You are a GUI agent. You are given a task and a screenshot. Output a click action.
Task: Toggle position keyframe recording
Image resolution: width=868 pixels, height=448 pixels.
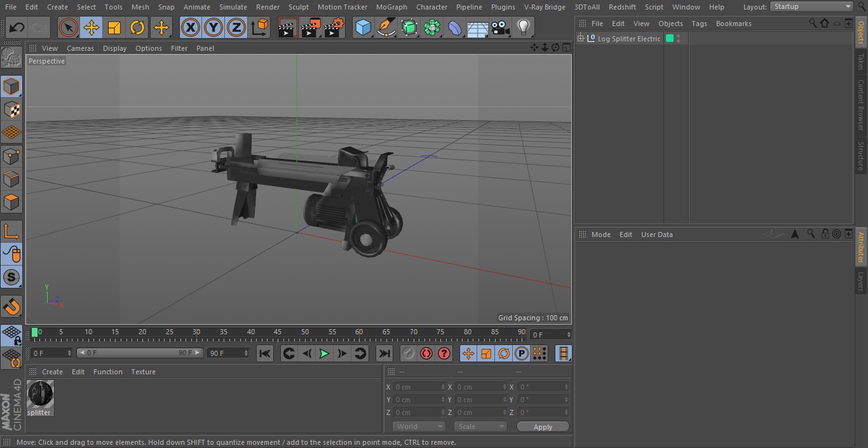[468, 353]
